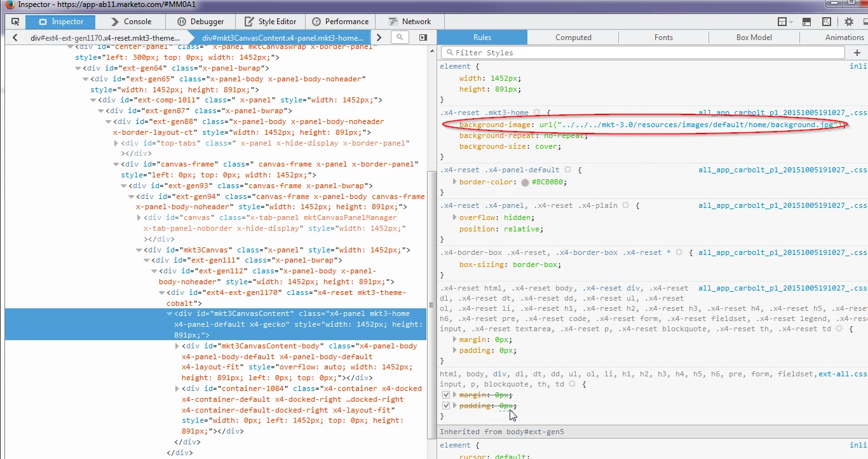Open the Performance tab
The image size is (868, 459).
(339, 22)
